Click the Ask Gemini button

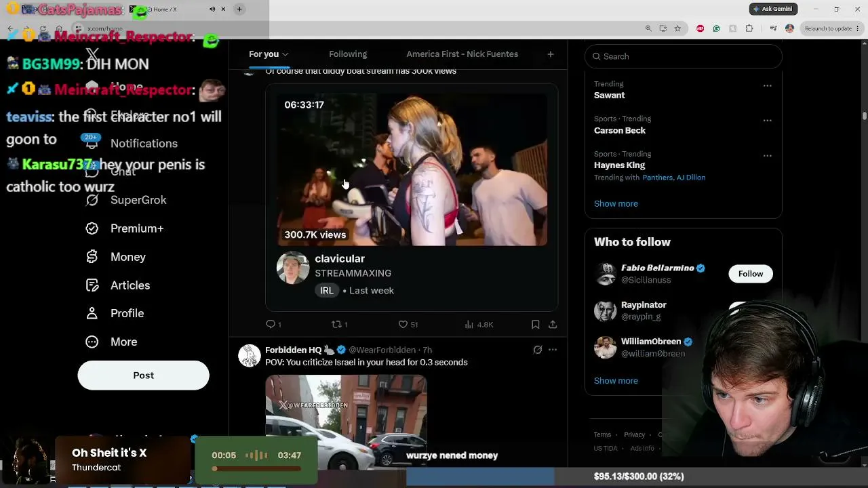[x=773, y=9]
